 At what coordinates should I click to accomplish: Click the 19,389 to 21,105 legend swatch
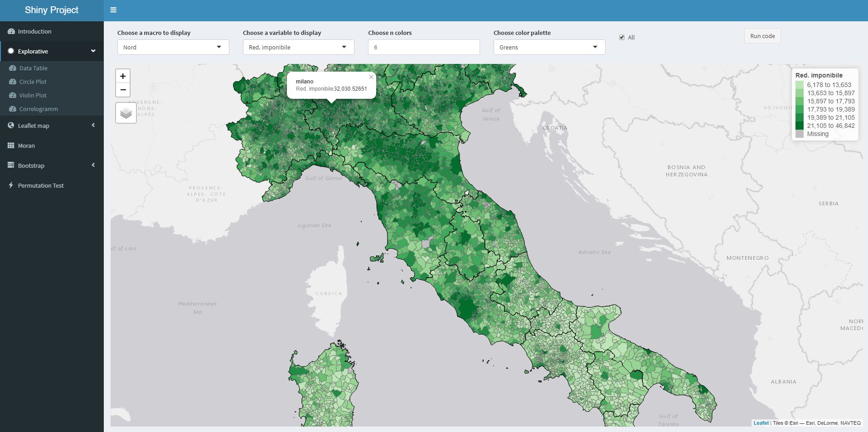pyautogui.click(x=800, y=117)
